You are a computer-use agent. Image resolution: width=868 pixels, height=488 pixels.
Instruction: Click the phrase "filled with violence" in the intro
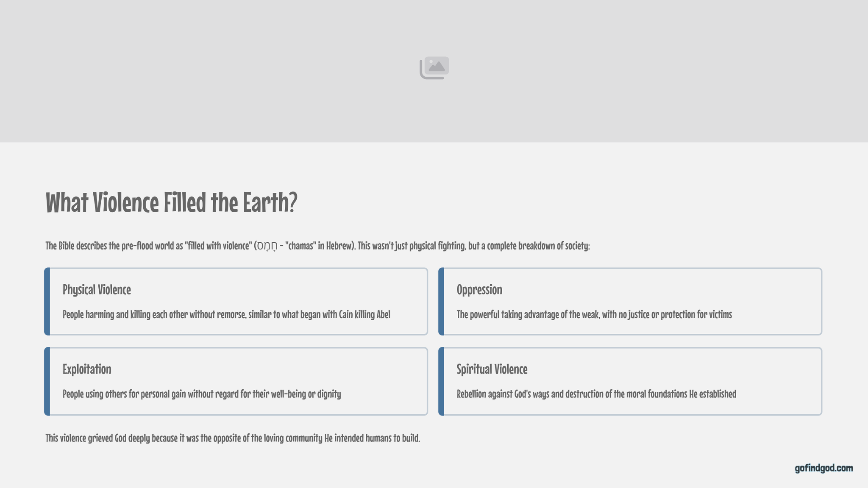218,246
